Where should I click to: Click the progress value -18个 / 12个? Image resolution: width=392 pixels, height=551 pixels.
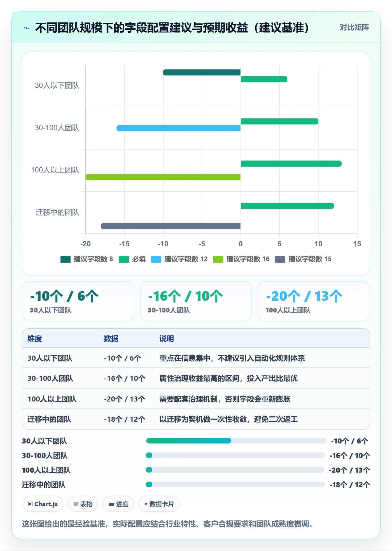(350, 485)
